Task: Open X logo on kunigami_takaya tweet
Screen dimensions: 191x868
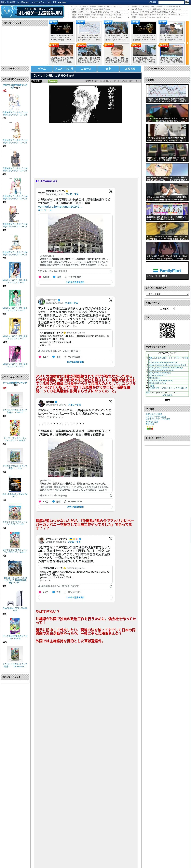Action: (x=111, y=402)
